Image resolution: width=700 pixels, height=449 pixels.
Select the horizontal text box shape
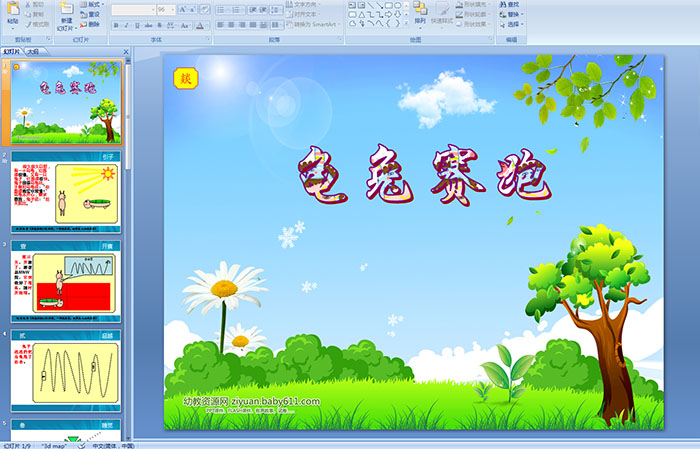click(352, 5)
